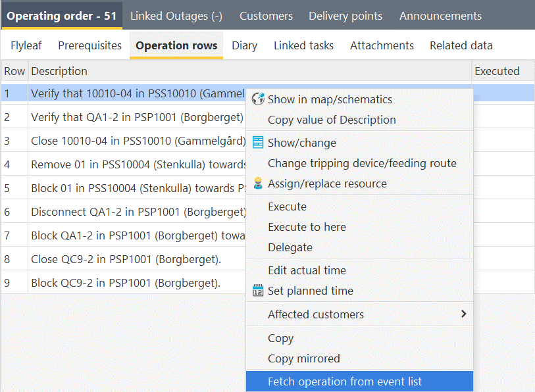Select Change tripping device/feeding route
This screenshot has width=535, height=392.
click(362, 163)
